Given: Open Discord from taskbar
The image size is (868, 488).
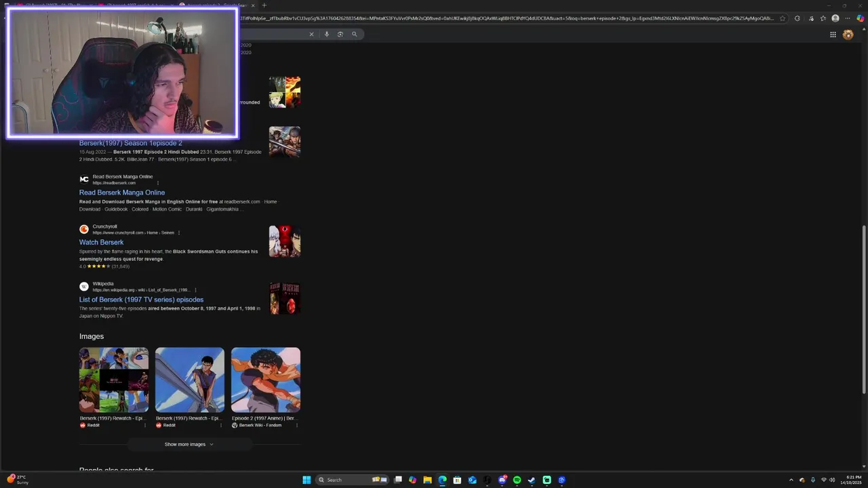Looking at the screenshot, I should (502, 480).
